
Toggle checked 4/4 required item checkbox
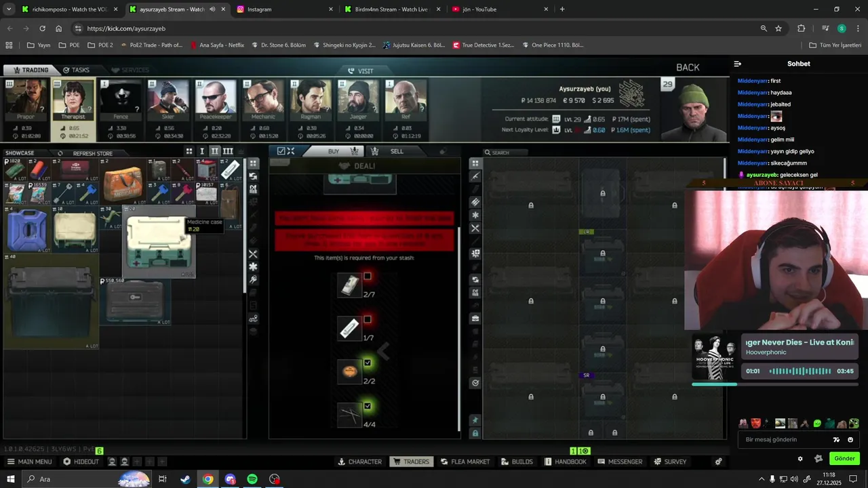(x=368, y=406)
